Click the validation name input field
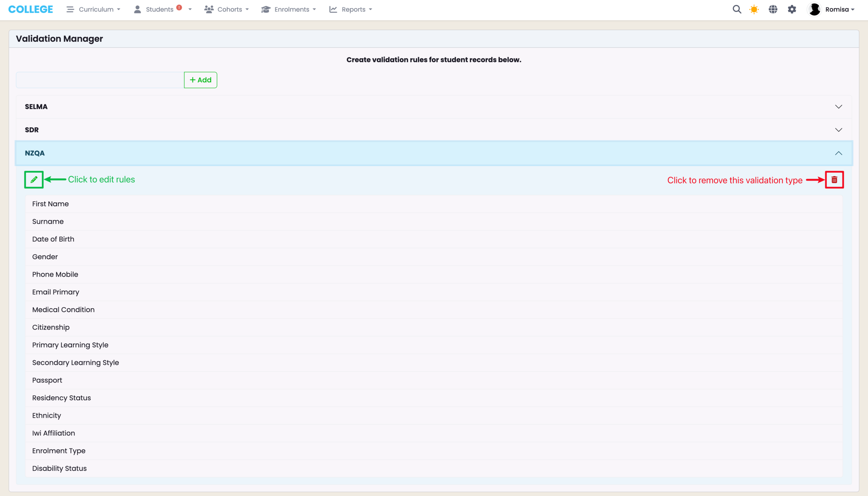The width and height of the screenshot is (868, 496). pos(100,80)
